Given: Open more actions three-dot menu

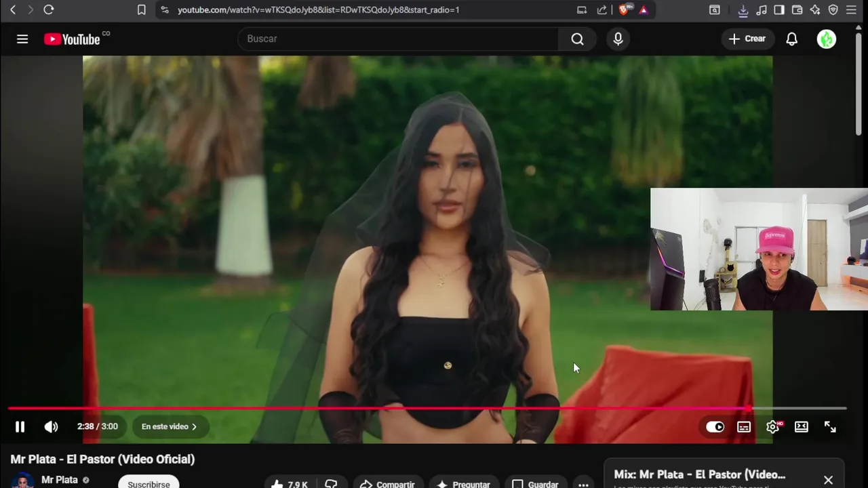Looking at the screenshot, I should pos(583,483).
